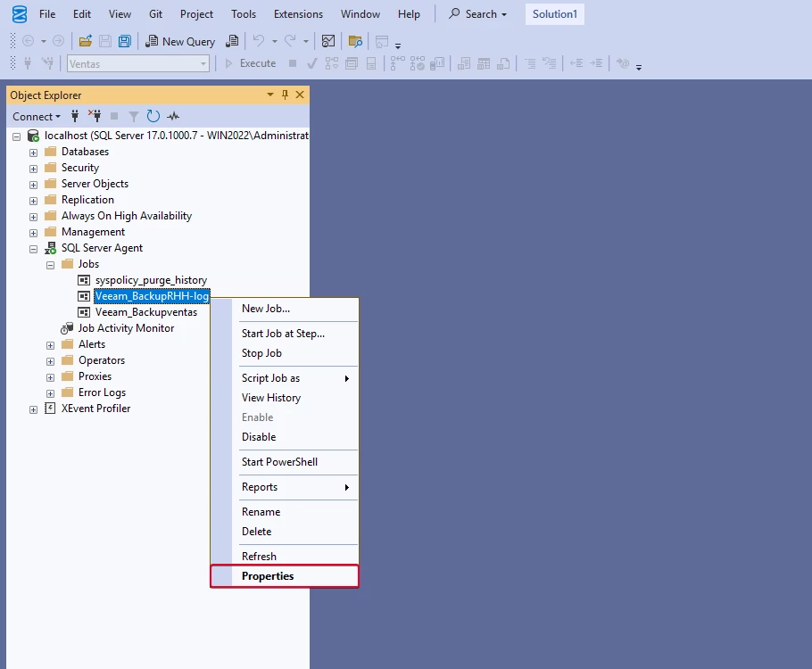Choose Delete from the context menu
812x669 pixels.
(285, 532)
